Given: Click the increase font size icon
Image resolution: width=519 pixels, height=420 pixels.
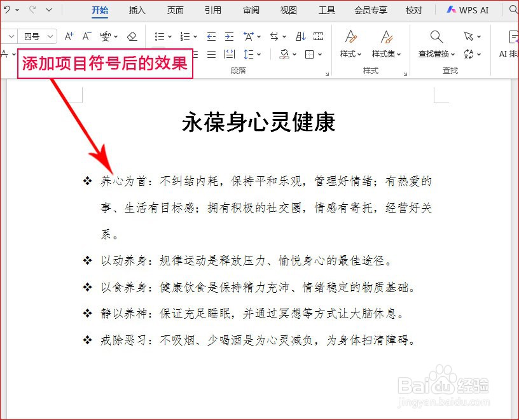Looking at the screenshot, I should tap(68, 36).
